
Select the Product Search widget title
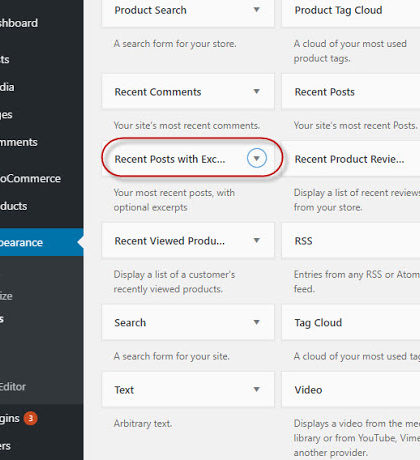tap(150, 10)
